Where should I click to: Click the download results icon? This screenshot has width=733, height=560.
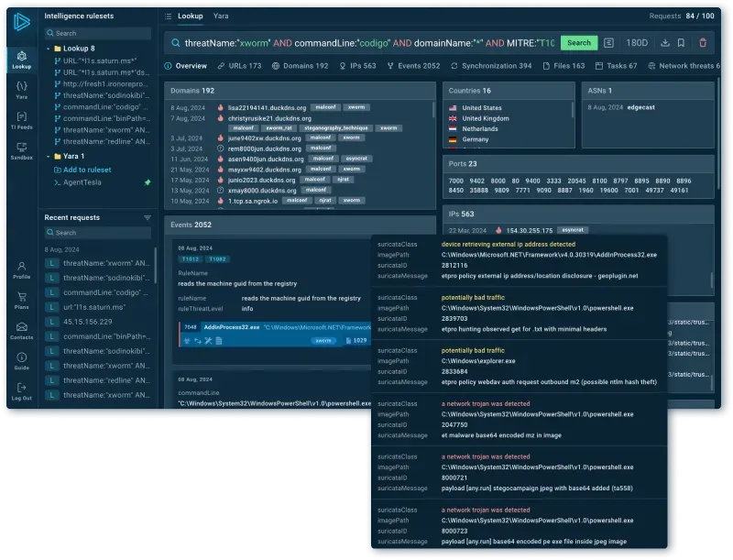(665, 42)
